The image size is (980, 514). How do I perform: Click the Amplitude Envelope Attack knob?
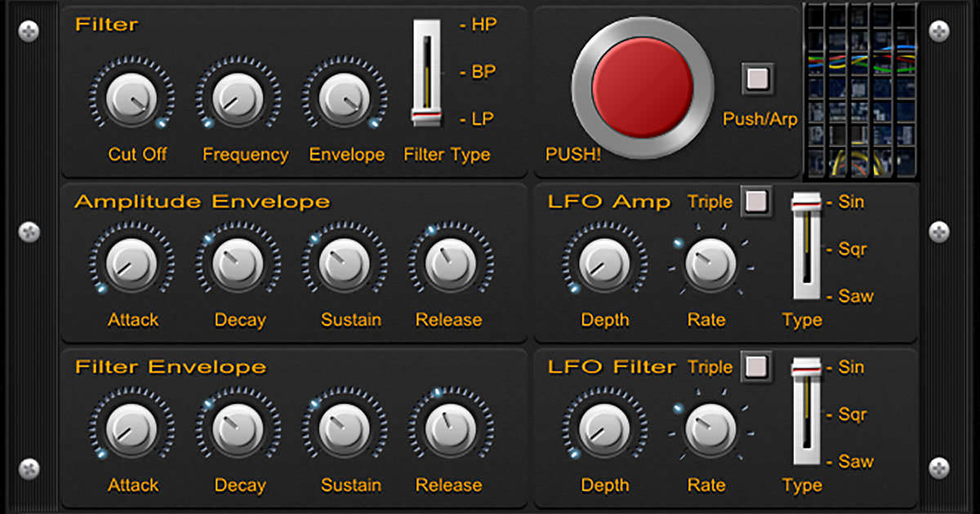[131, 264]
